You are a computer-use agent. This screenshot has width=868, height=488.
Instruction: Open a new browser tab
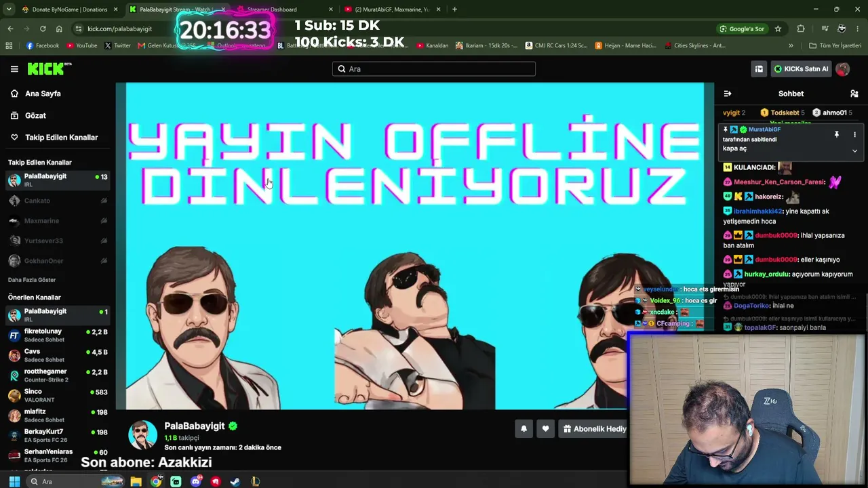pyautogui.click(x=454, y=9)
